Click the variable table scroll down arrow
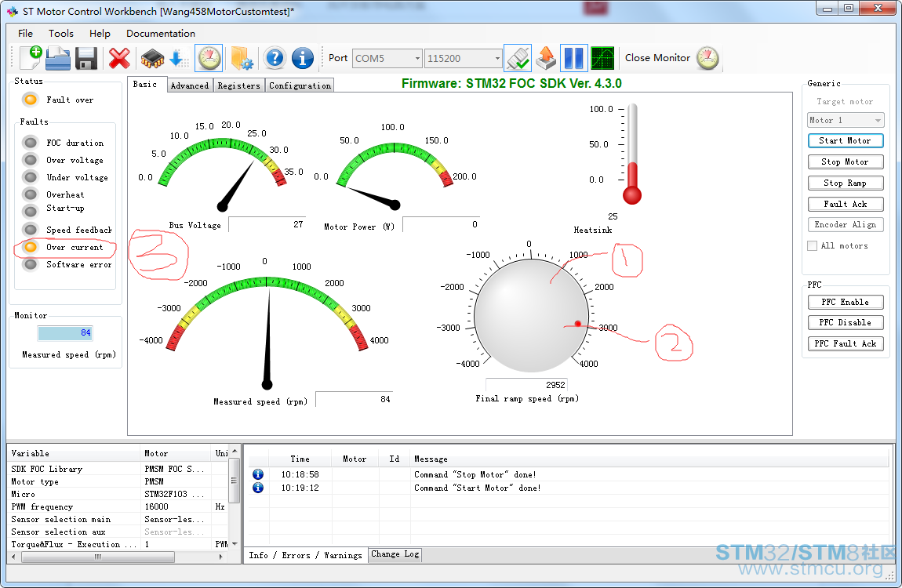Viewport: 902px width, 588px height. point(235,544)
